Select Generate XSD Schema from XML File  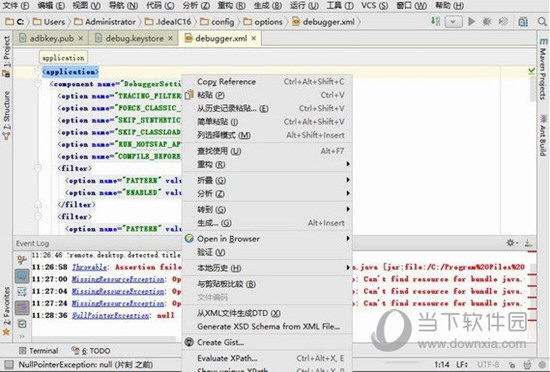[x=267, y=326]
